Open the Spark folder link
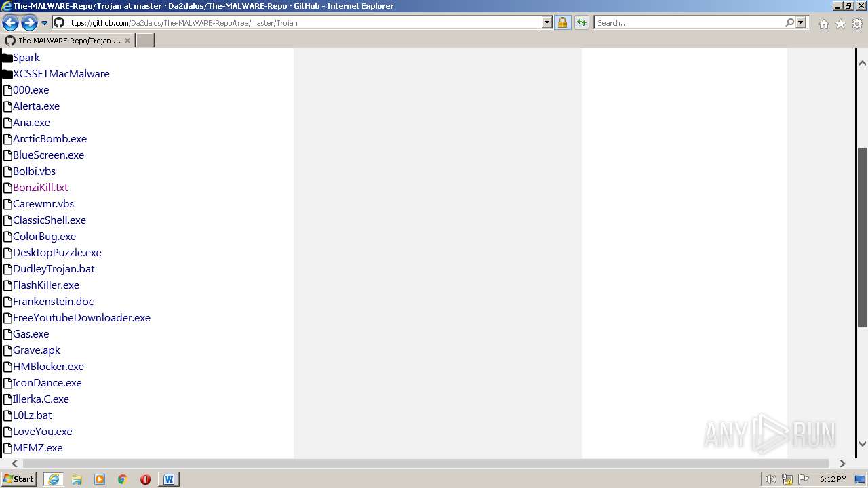The height and width of the screenshot is (488, 868). point(26,58)
